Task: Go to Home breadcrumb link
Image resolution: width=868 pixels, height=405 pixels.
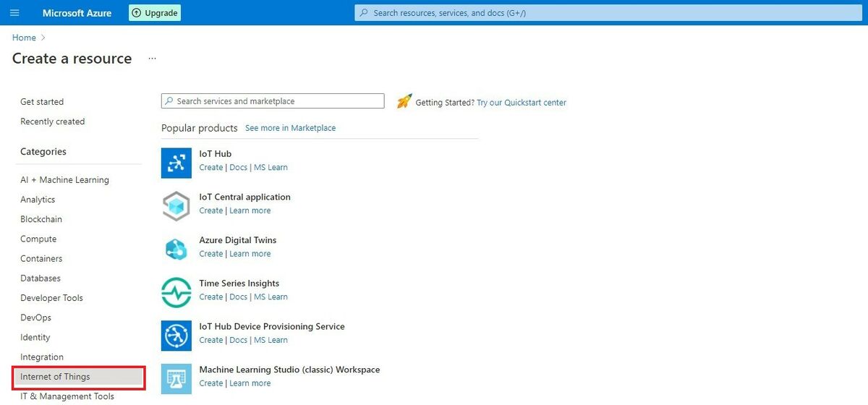Action: [x=24, y=38]
